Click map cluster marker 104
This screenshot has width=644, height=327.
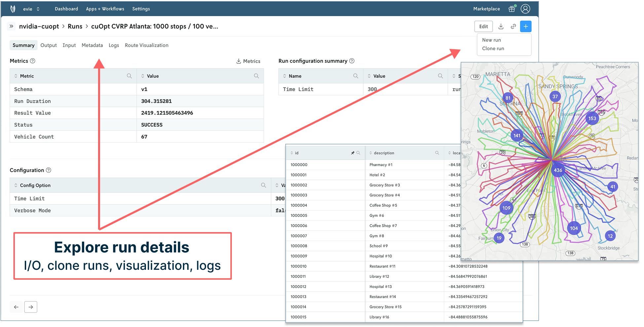(x=574, y=228)
